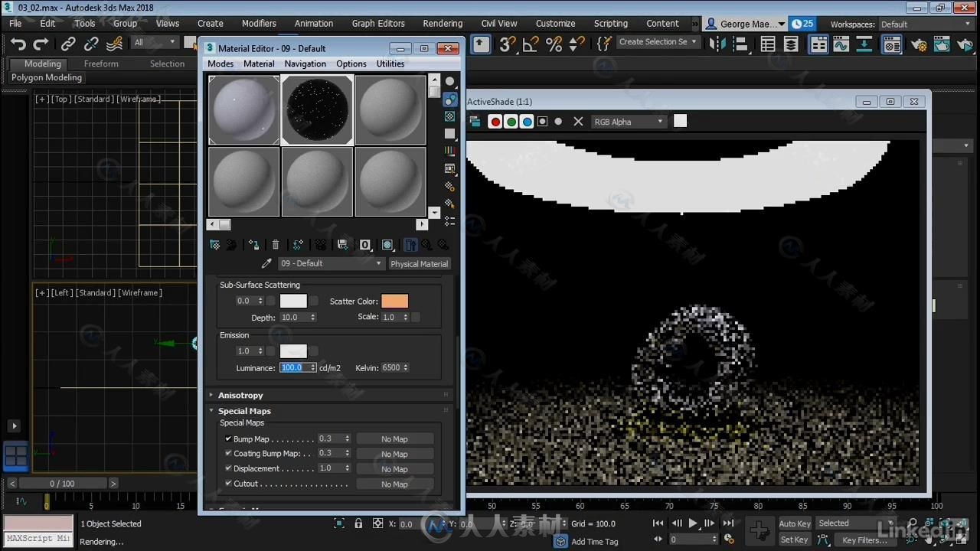Click Get Material icon in Material Editor
Viewport: 980px width, 551px height.
[215, 245]
